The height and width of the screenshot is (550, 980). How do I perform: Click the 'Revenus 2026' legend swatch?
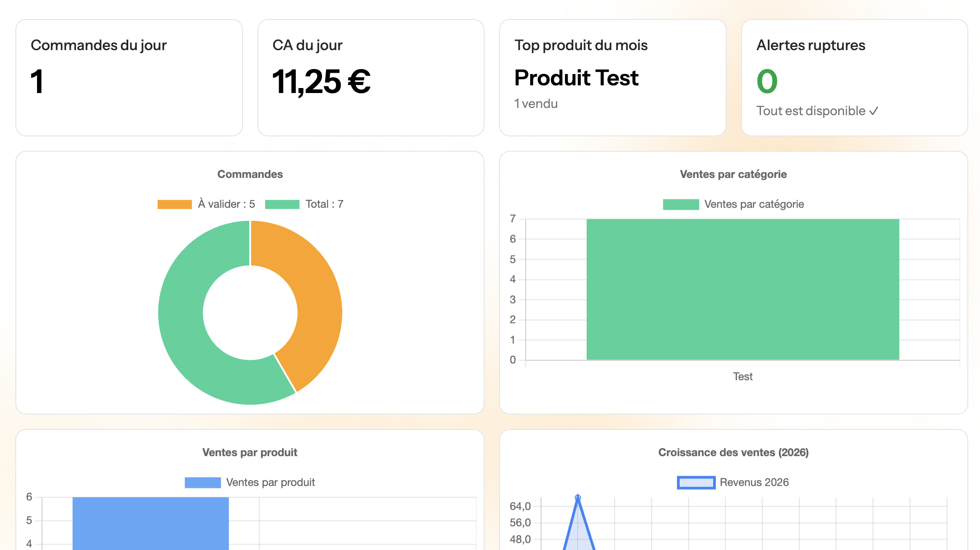[x=695, y=482]
